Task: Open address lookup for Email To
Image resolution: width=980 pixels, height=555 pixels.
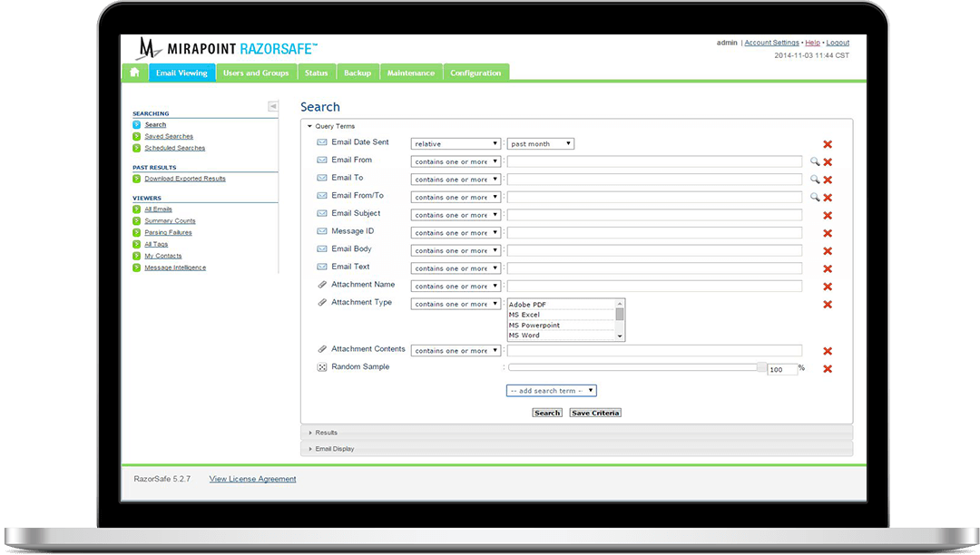Action: pos(814,180)
